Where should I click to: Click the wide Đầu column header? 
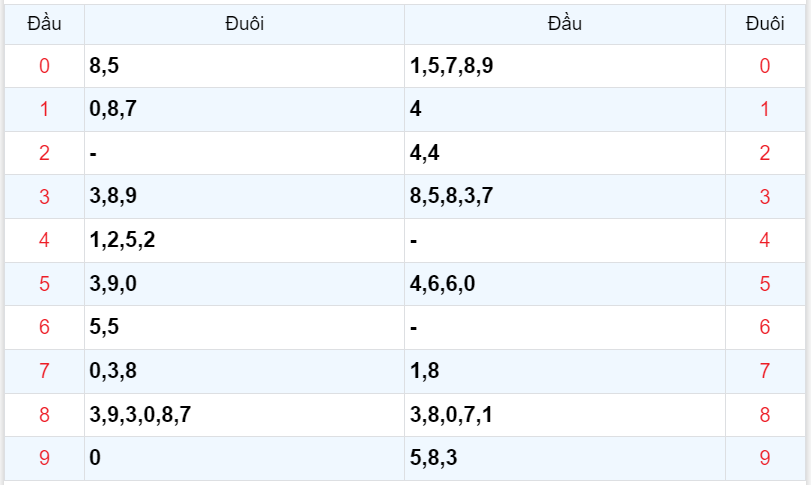click(x=564, y=24)
